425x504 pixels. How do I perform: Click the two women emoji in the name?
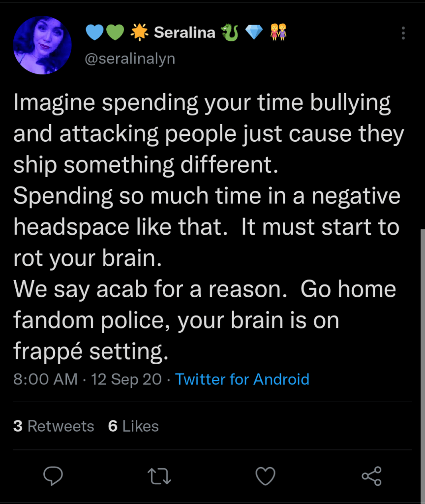coord(278,32)
